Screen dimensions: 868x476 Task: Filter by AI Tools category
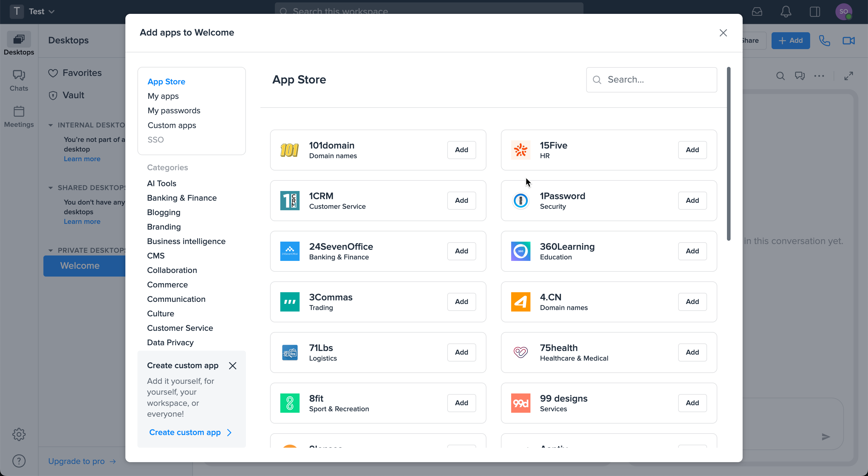162,183
